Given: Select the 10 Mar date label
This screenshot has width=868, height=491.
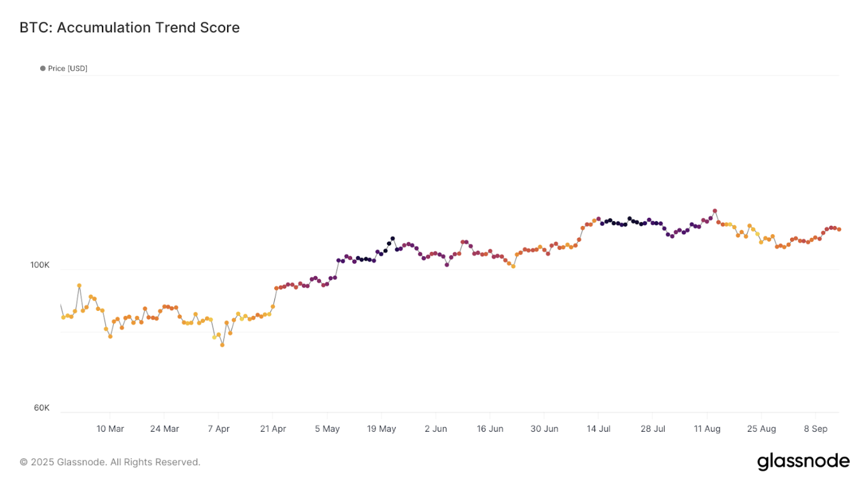Looking at the screenshot, I should click(110, 429).
